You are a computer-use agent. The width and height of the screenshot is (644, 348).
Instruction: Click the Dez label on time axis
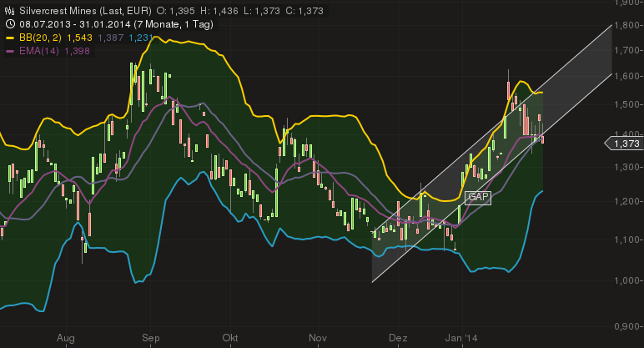click(x=397, y=339)
